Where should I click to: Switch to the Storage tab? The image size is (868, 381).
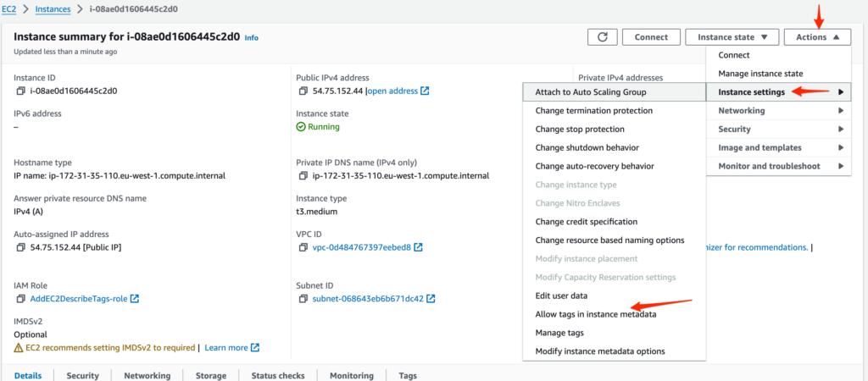pos(211,375)
